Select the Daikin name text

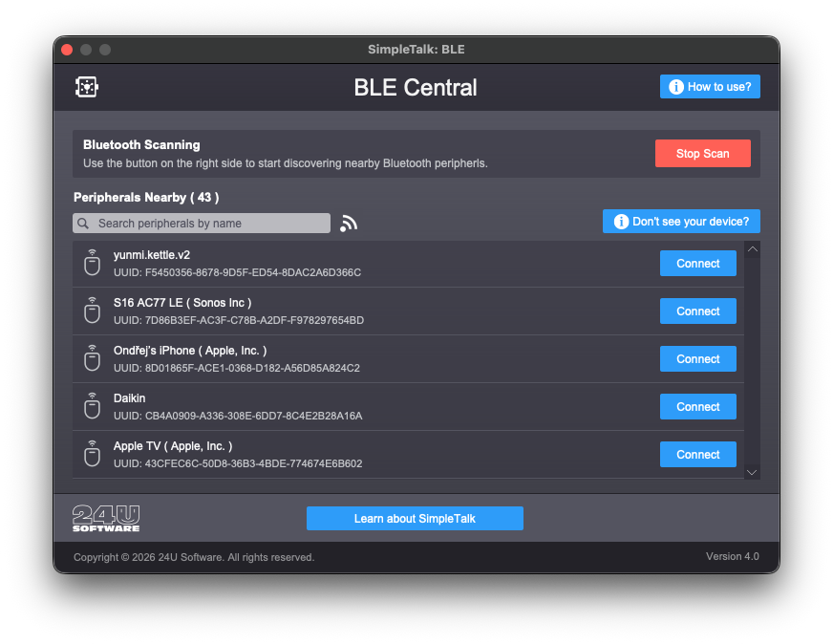[130, 398]
